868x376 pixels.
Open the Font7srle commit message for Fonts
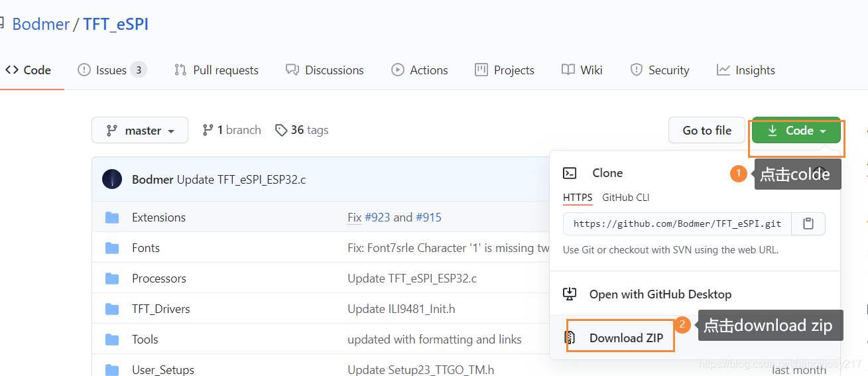tap(449, 248)
